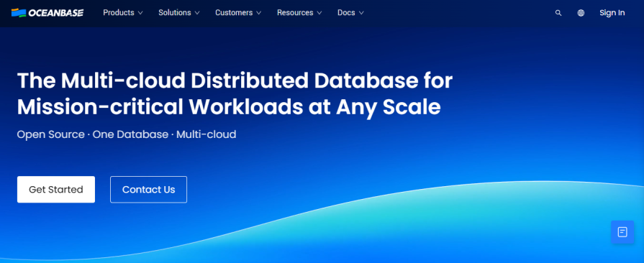Expand the chevron next to Solutions
644x263 pixels.
[196, 13]
